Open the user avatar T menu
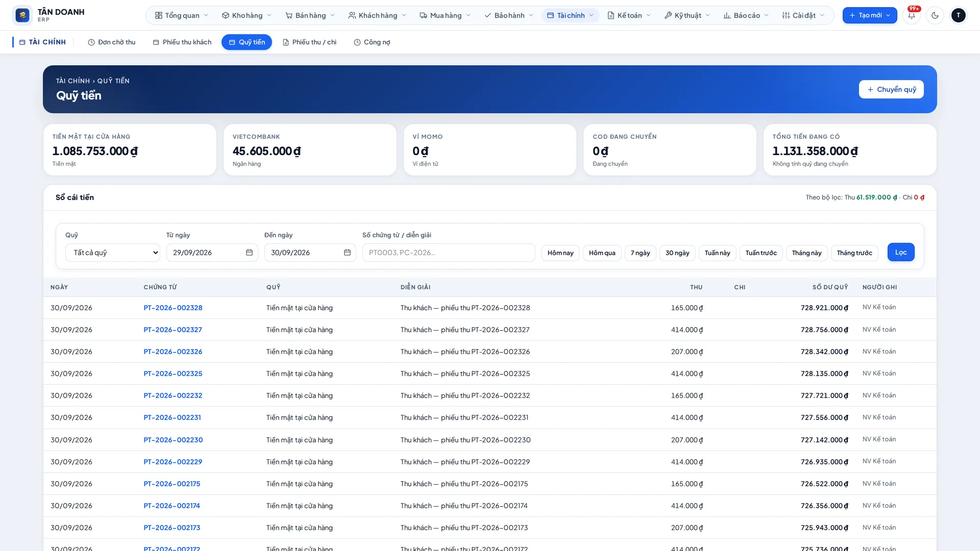Viewport: 980px width, 551px height. (x=958, y=15)
